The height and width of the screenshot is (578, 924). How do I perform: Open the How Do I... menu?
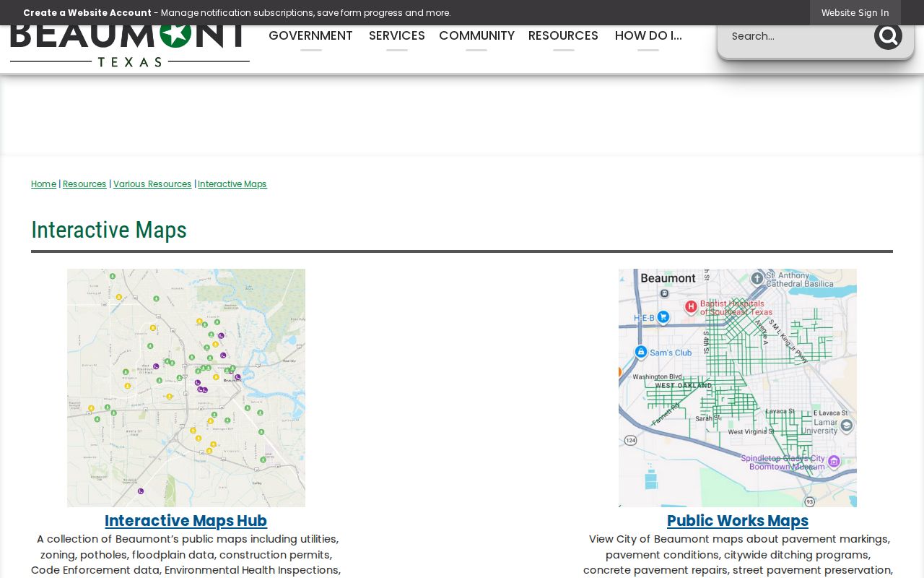coord(648,36)
